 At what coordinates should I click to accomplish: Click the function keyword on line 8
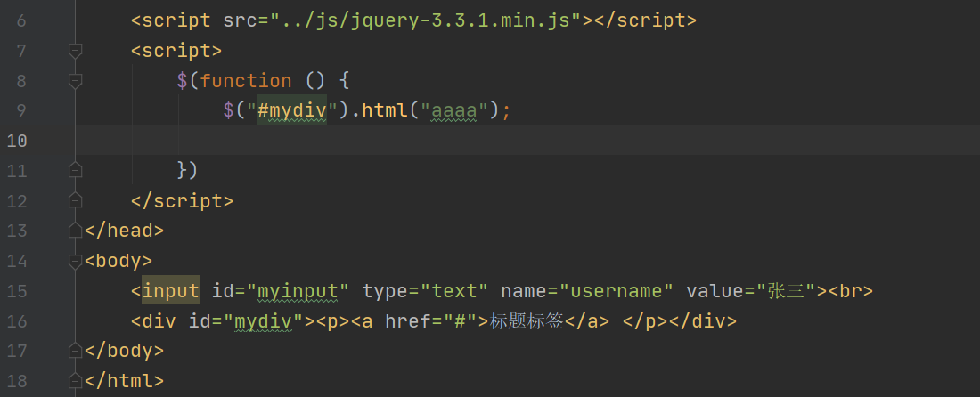click(x=246, y=80)
